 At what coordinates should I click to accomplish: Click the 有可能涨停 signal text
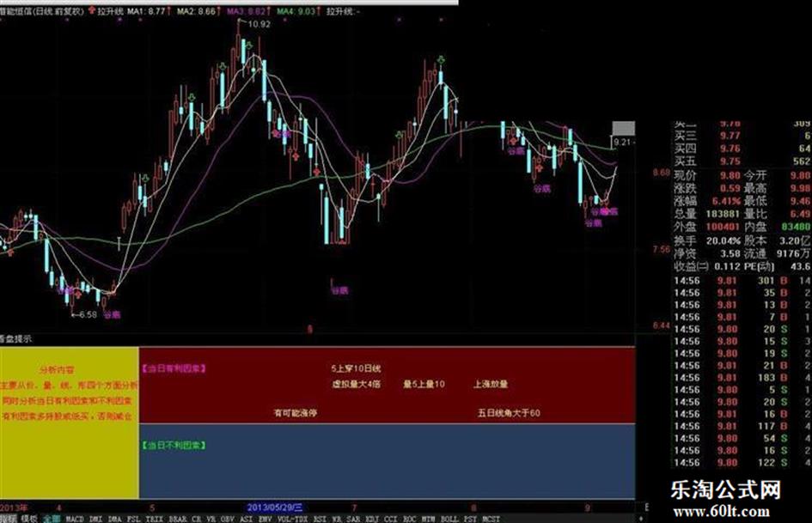click(x=296, y=413)
